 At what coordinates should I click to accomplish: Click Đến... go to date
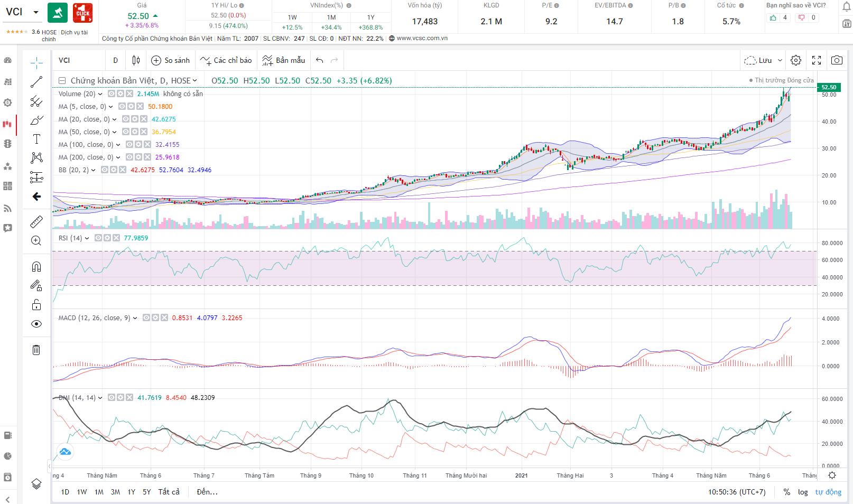point(207,492)
